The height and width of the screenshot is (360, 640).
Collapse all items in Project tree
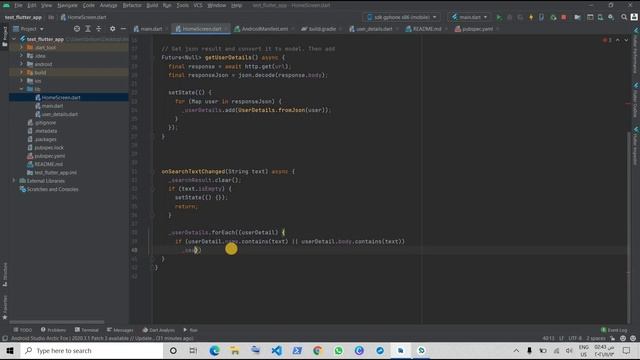(x=99, y=29)
